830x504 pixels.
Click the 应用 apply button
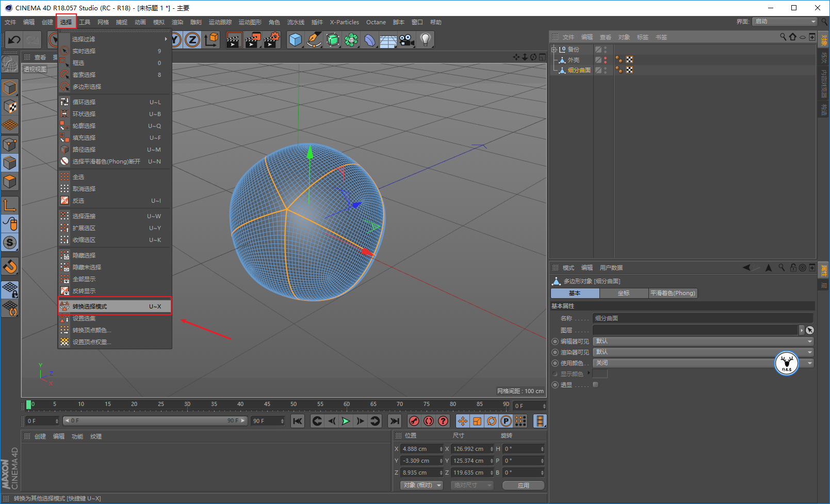[524, 485]
